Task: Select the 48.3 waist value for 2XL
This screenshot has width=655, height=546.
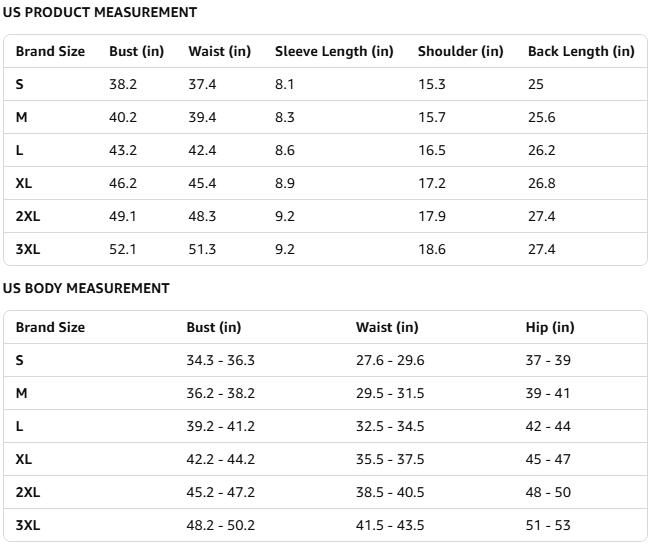Action: [202, 216]
